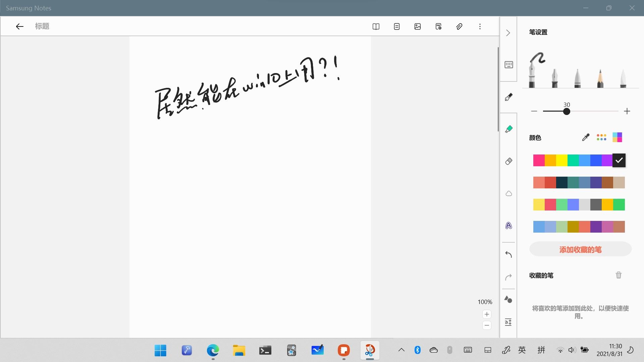This screenshot has height=362, width=644.
Task: Select the lasso selection tool
Action: pos(508,194)
